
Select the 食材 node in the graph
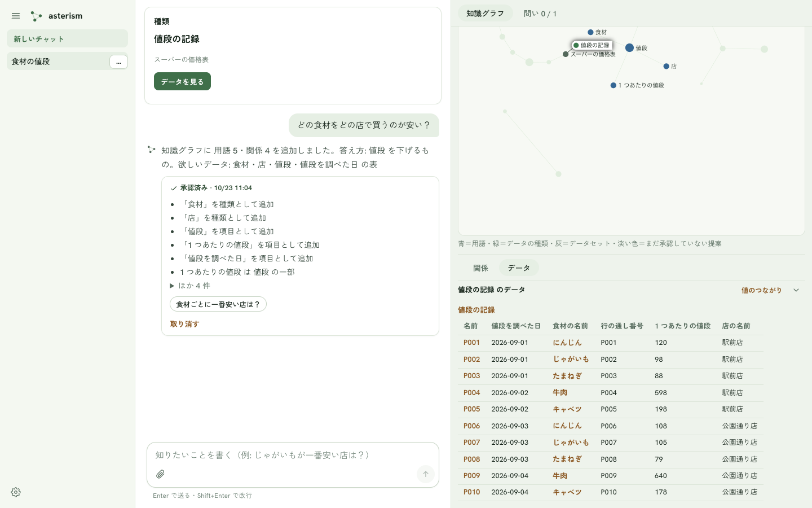tap(590, 32)
